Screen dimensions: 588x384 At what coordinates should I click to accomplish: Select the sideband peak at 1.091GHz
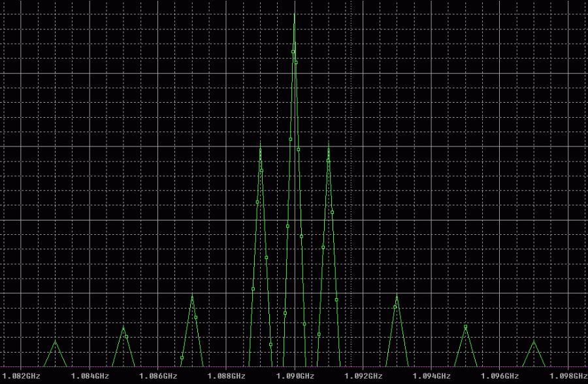(x=329, y=255)
